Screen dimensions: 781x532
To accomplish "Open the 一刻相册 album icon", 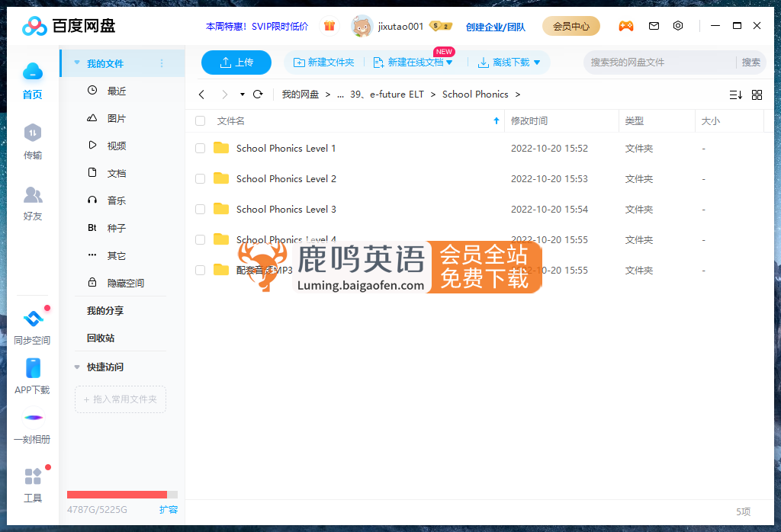I will point(33,418).
